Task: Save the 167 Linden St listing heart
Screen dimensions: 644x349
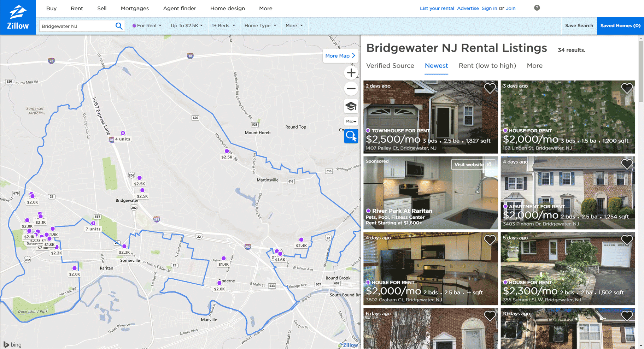Action: pyautogui.click(x=627, y=88)
